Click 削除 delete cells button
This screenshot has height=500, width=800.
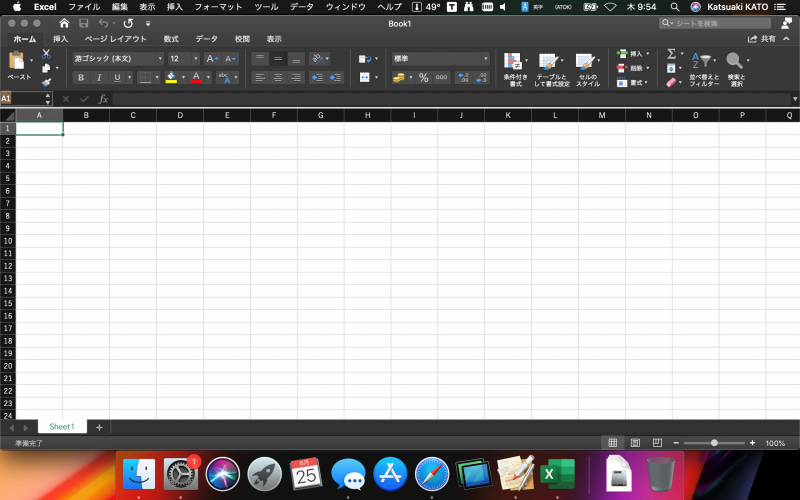point(633,68)
